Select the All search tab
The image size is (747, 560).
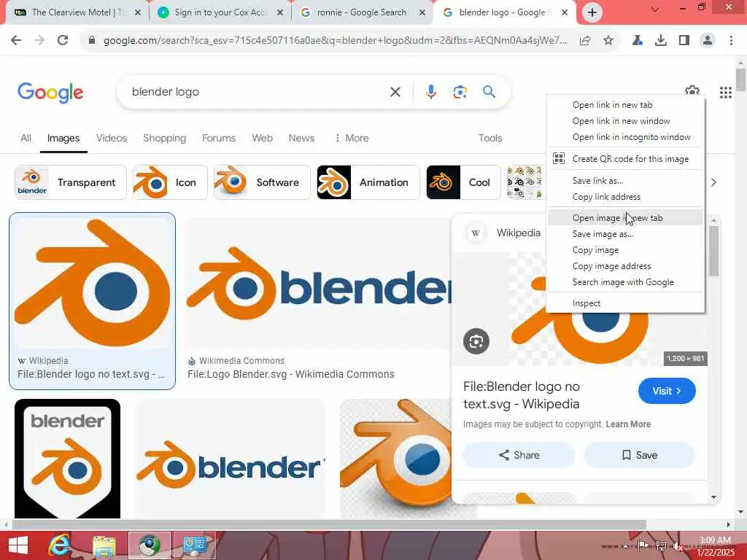click(26, 138)
